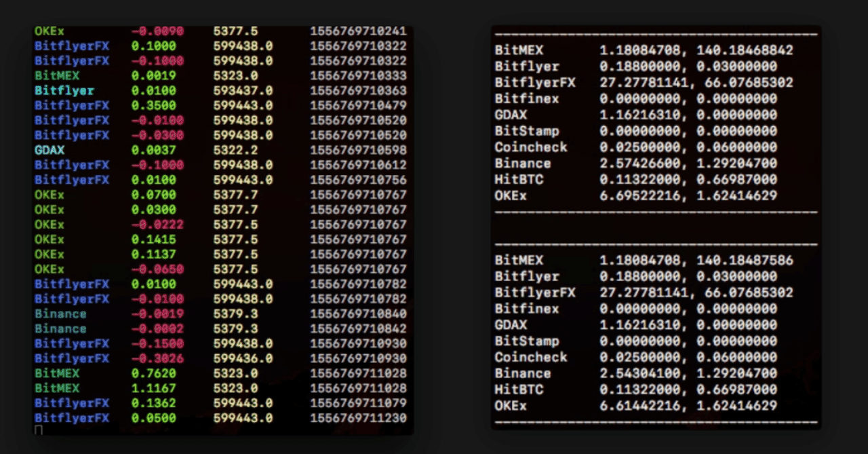Select the OKEx amount 0.1415

(154, 240)
